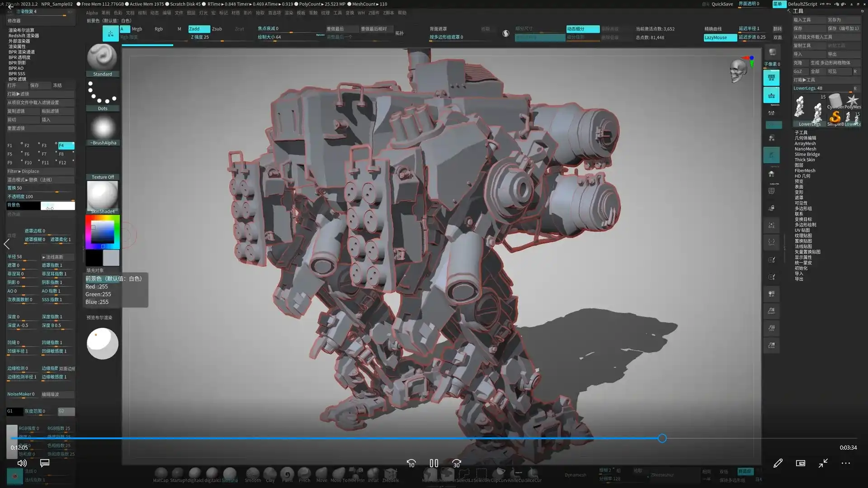Select the Pinch brush
868x488 pixels.
click(x=304, y=474)
